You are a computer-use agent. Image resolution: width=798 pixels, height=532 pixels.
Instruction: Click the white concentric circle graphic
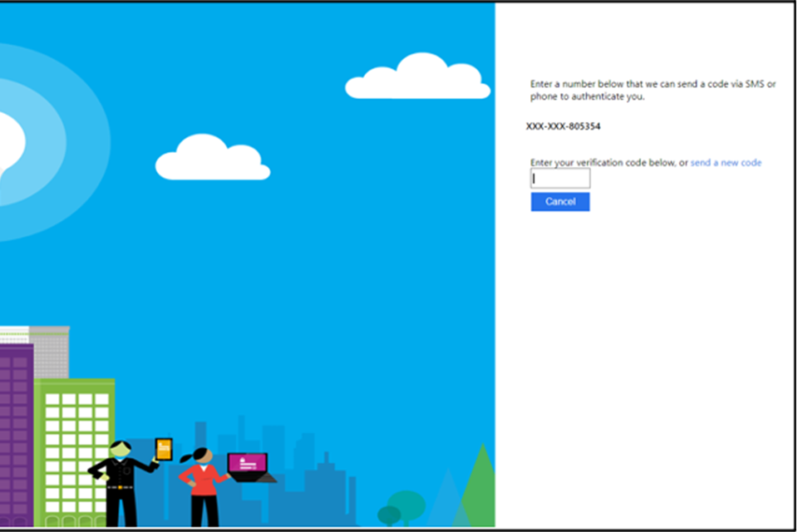[x=33, y=141]
